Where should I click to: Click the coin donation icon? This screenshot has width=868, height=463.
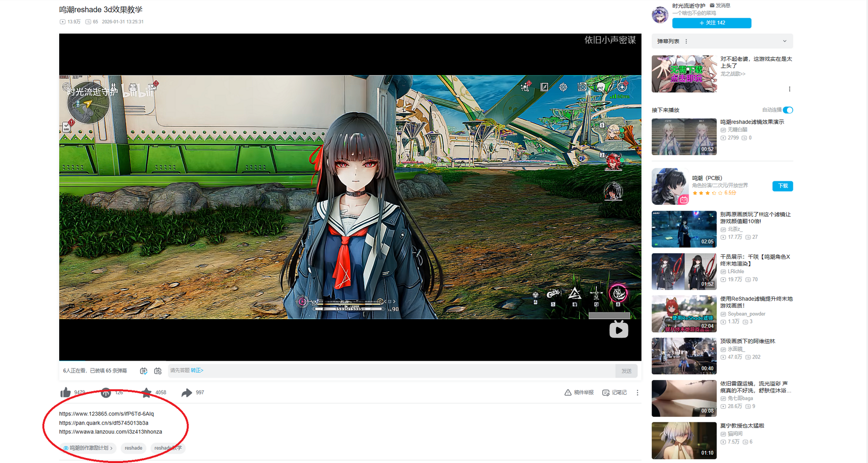(x=106, y=392)
